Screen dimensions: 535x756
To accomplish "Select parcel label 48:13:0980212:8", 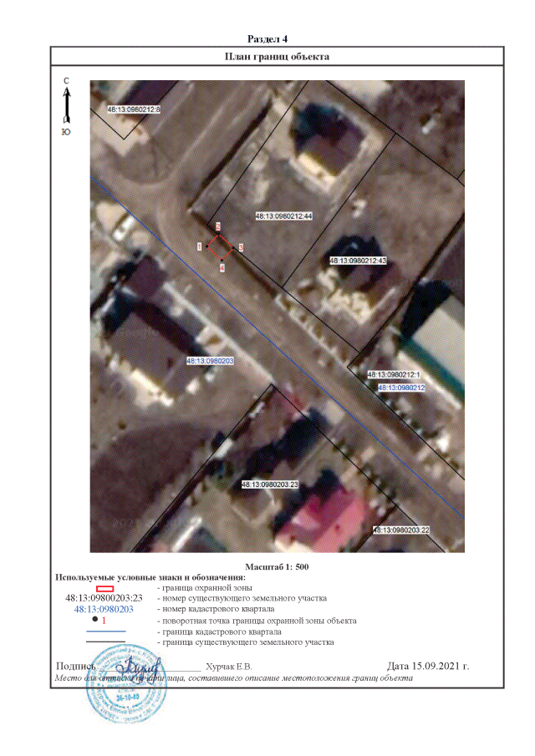I will 135,109.
